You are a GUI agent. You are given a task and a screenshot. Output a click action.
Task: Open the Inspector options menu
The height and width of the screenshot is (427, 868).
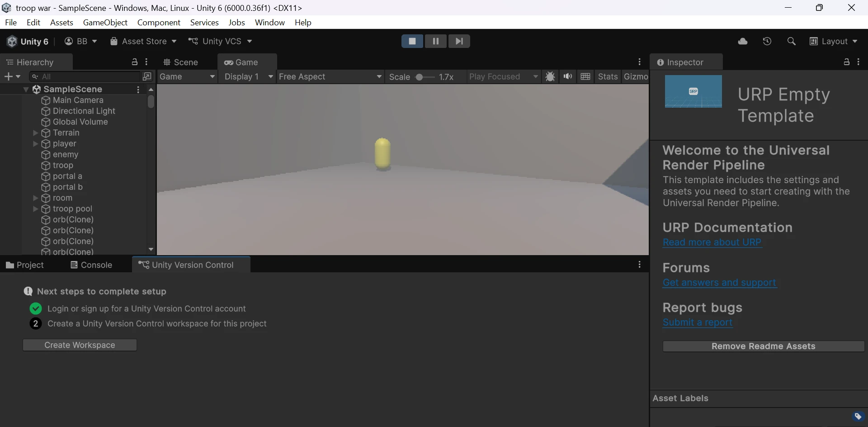tap(859, 62)
